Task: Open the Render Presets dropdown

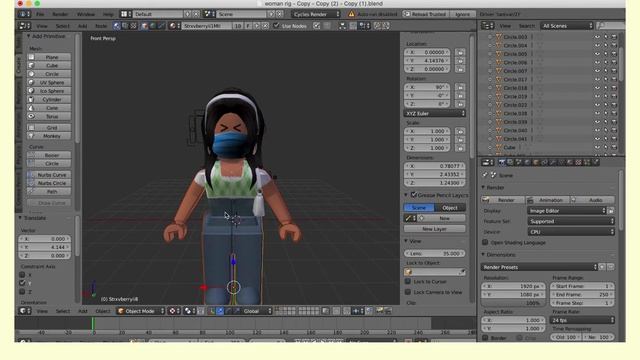Action: pyautogui.click(x=539, y=267)
